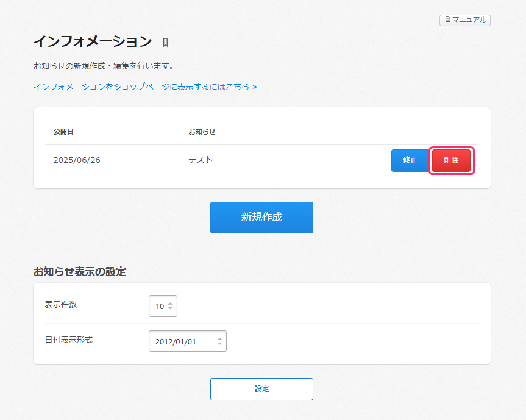Select the 2025/06/26 date cell
The width and height of the screenshot is (526, 420).
77,160
